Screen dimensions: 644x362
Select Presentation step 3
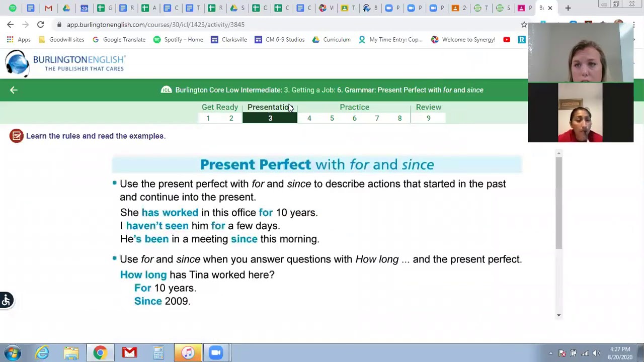(x=270, y=118)
